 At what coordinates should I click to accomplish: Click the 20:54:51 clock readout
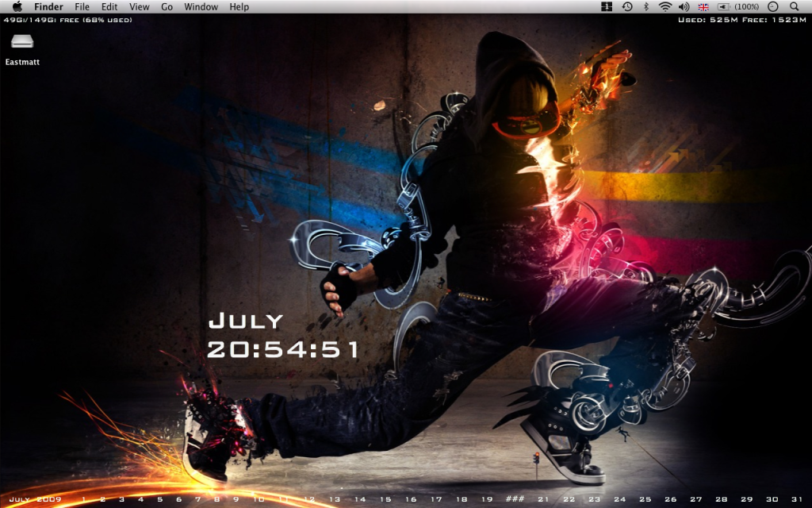[x=283, y=349]
